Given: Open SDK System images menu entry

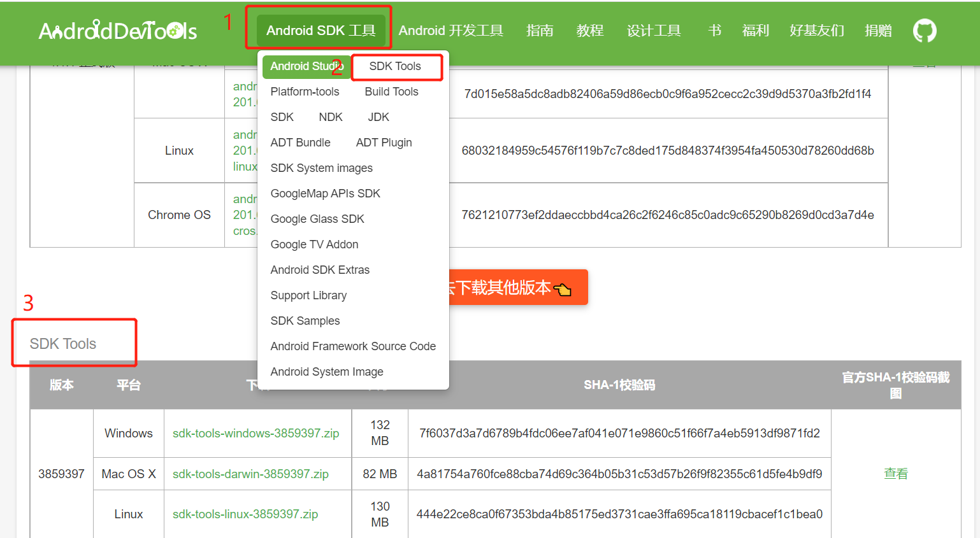Looking at the screenshot, I should coord(321,168).
